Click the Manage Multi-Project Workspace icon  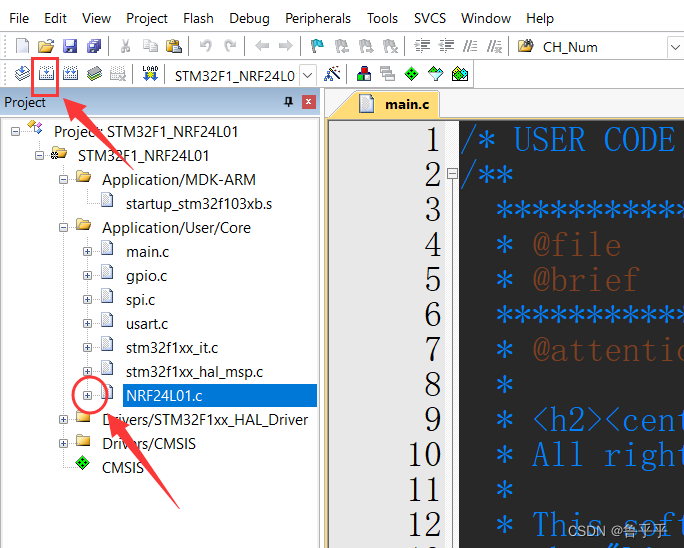coord(387,74)
